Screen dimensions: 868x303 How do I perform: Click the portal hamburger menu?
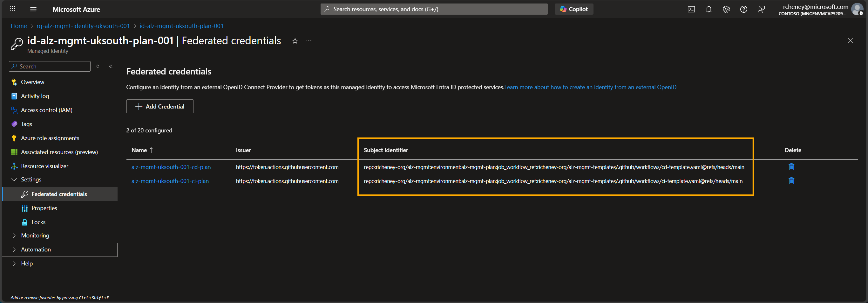pyautogui.click(x=33, y=9)
